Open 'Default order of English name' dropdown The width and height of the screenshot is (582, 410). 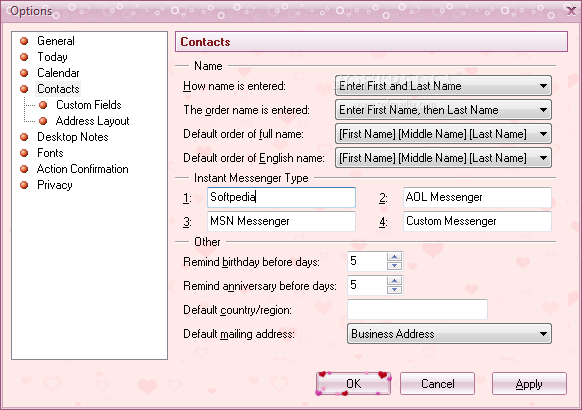443,158
